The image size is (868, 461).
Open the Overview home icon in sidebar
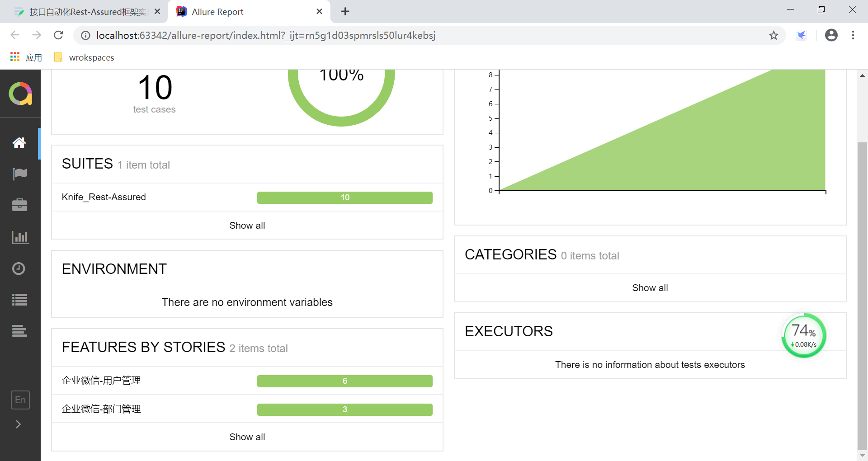tap(19, 143)
